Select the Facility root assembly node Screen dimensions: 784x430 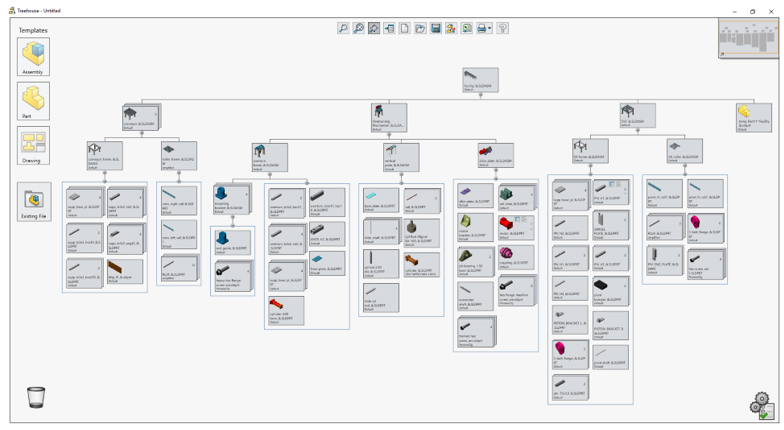point(481,80)
